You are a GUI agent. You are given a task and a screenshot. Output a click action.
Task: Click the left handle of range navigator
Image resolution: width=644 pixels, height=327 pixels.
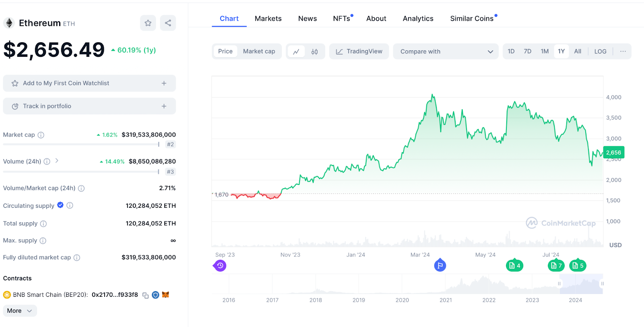coord(559,284)
